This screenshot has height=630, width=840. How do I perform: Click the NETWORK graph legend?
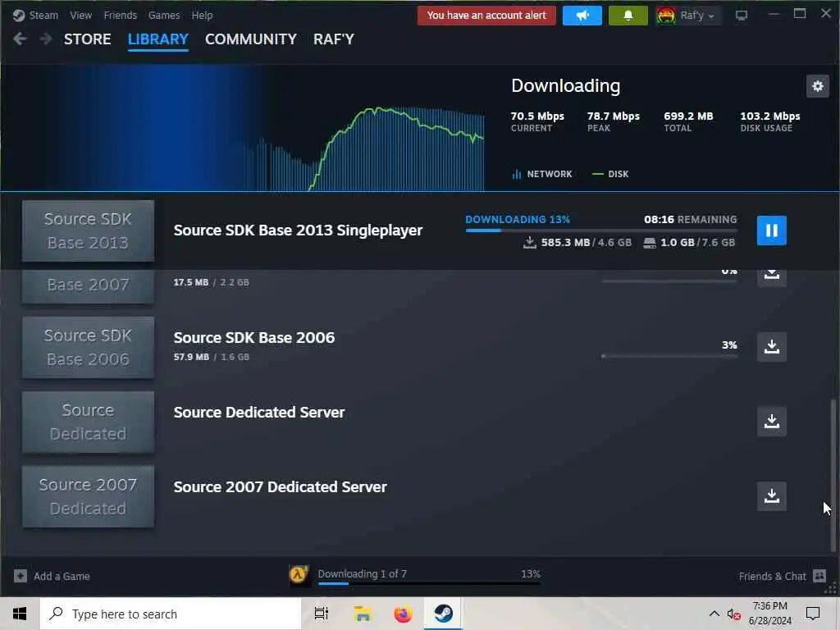pyautogui.click(x=542, y=174)
